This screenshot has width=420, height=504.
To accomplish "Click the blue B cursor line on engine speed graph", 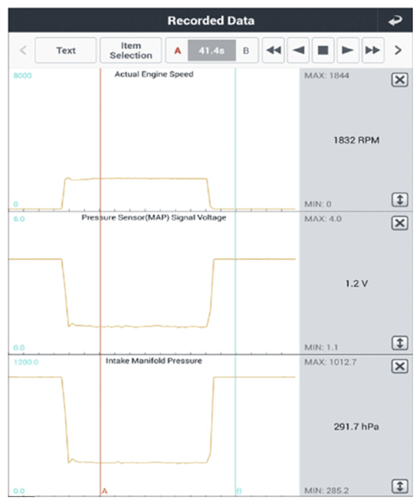I will 235,138.
